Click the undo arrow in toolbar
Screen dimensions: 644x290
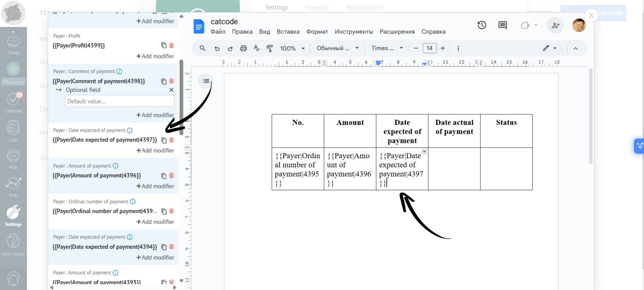(x=217, y=48)
